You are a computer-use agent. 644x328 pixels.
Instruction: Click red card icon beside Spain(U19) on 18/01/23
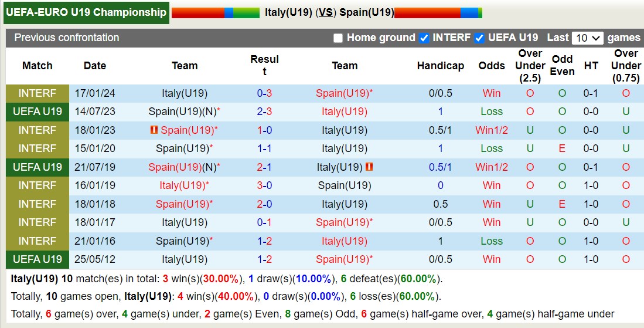pyautogui.click(x=154, y=130)
